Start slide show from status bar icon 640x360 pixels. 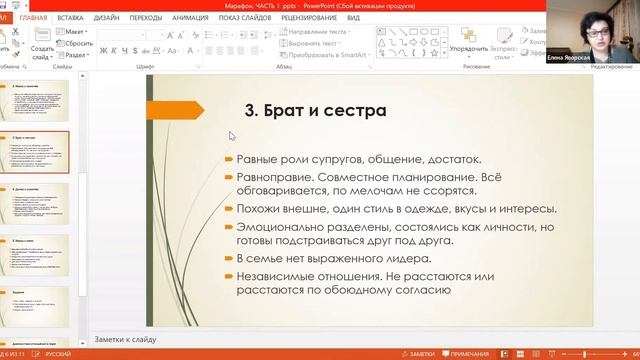point(552,354)
